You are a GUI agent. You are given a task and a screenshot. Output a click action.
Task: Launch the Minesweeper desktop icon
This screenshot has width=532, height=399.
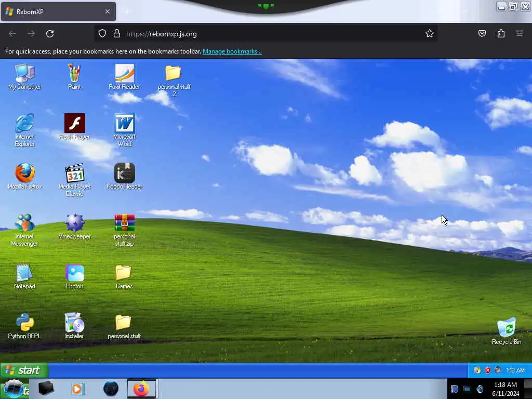point(74,227)
